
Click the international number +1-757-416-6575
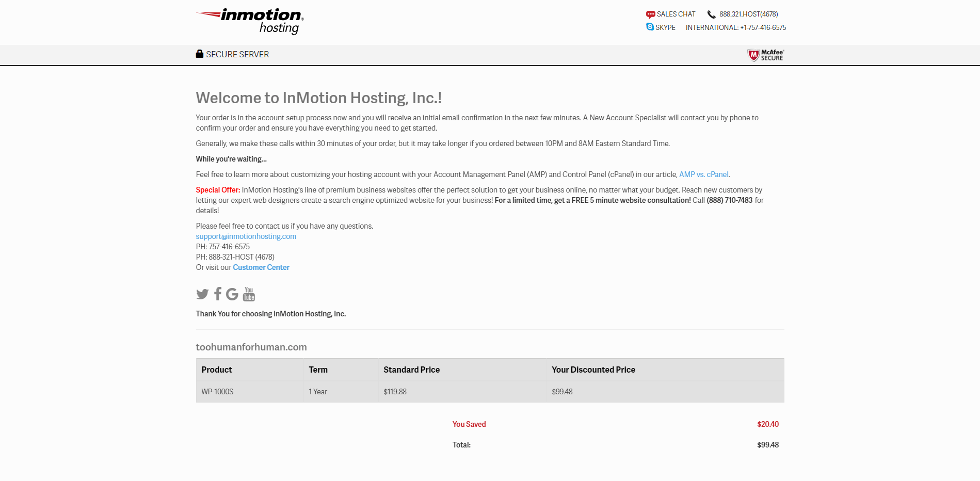click(763, 28)
